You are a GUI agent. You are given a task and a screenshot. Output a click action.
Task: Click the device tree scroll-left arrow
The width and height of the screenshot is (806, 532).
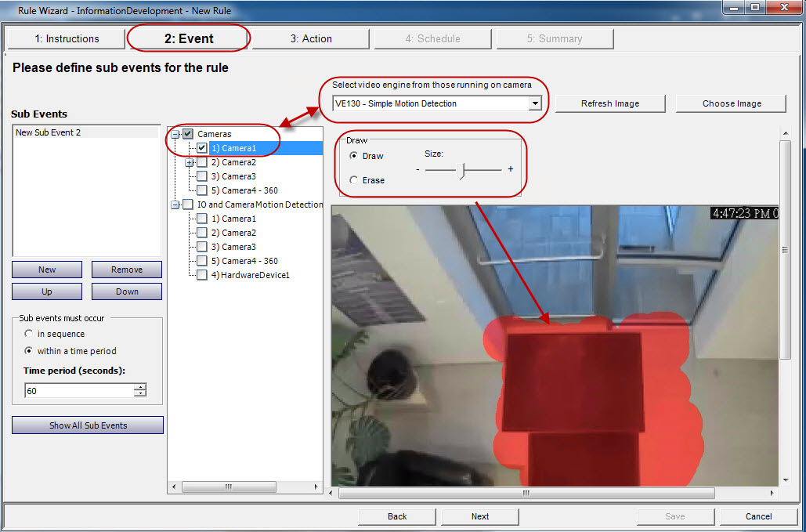click(x=174, y=487)
